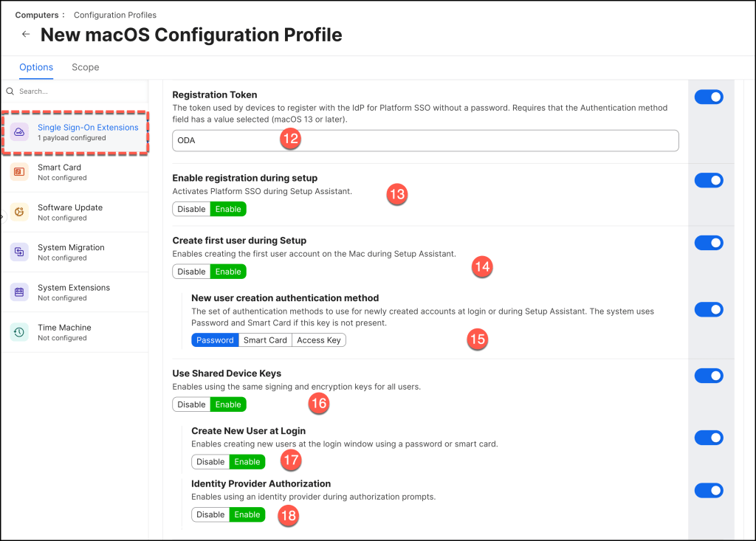Screen dimensions: 756x541
Task: Open the Options tab
Action: 36,67
